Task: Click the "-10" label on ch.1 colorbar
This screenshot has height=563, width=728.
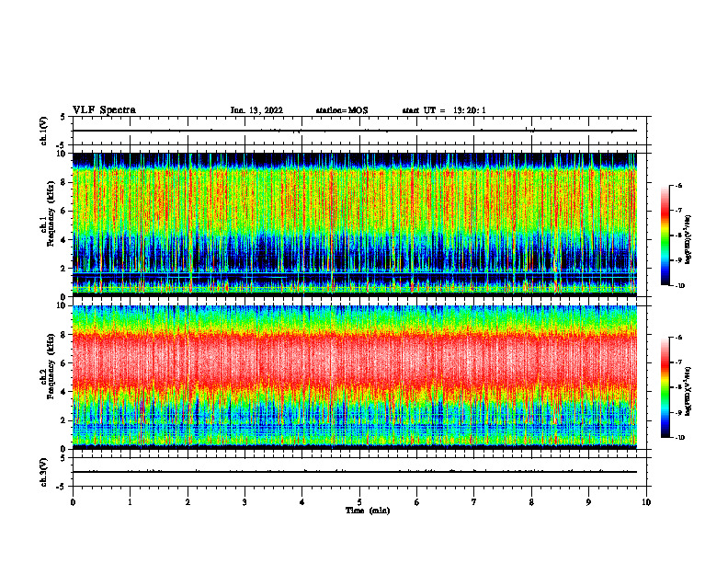Action: click(680, 286)
